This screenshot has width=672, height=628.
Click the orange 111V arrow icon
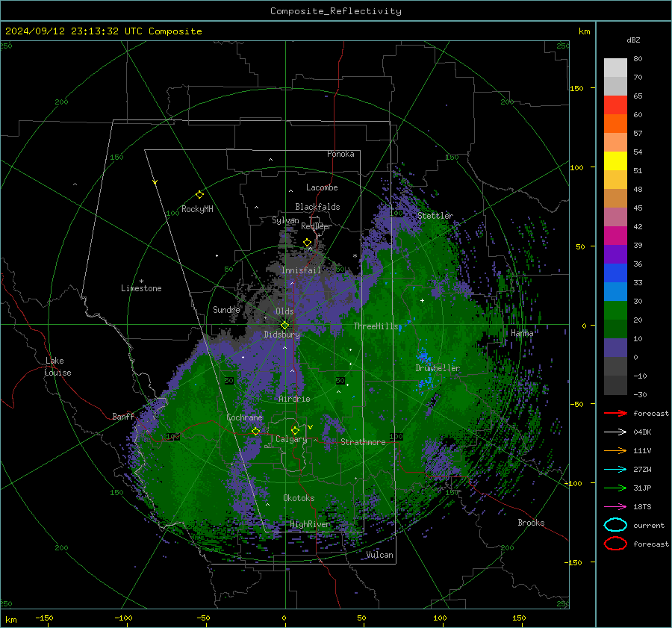tap(615, 450)
